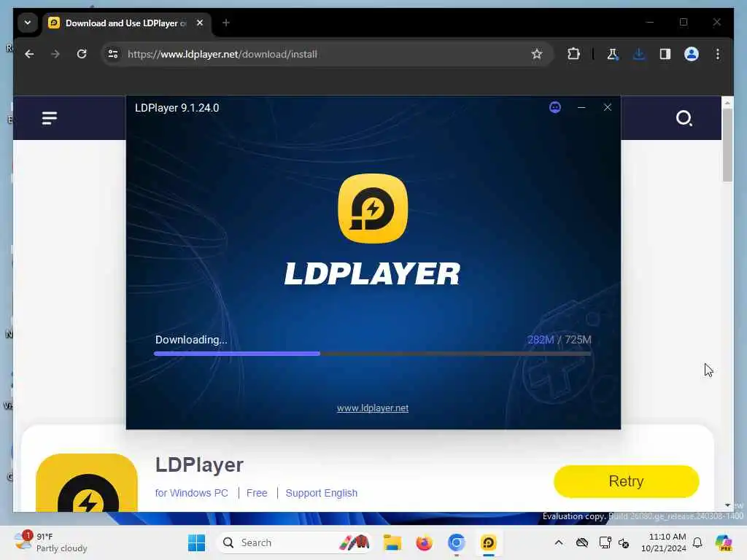This screenshot has width=747, height=560.
Task: Open Copilot preview icon in taskbar
Action: tap(724, 542)
